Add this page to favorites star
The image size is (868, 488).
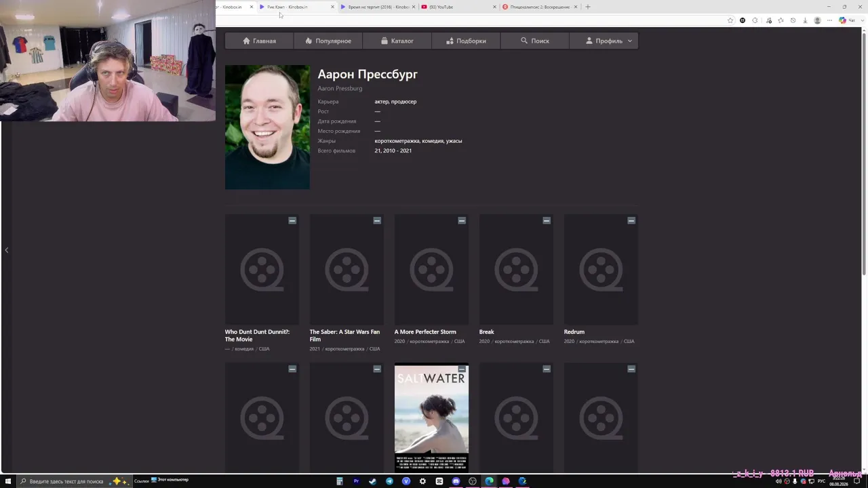pos(730,20)
